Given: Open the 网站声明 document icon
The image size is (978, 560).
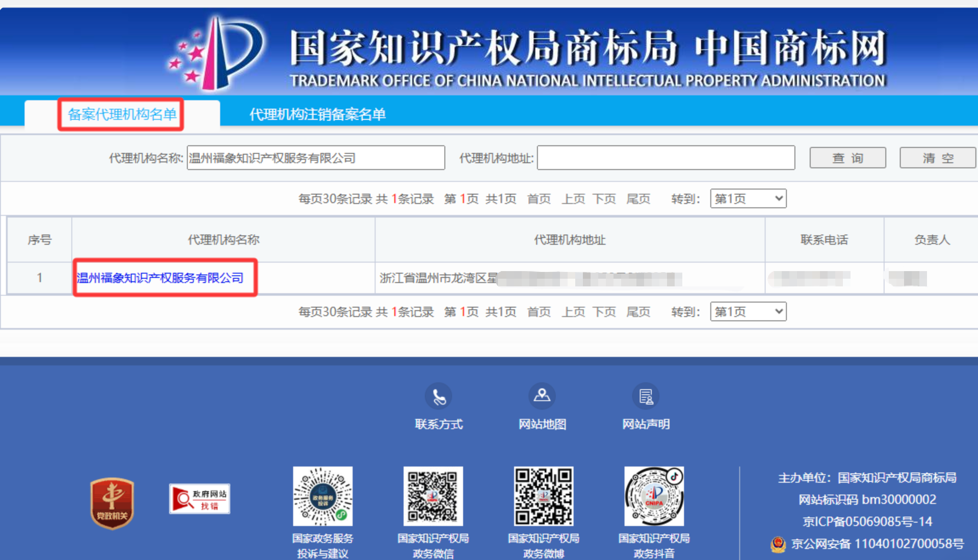Looking at the screenshot, I should coord(646,396).
